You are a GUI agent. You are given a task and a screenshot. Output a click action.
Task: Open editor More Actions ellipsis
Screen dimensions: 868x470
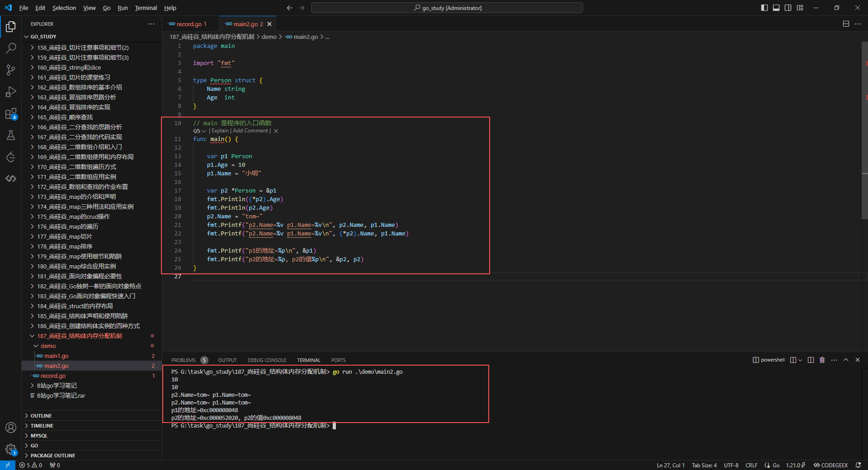coord(858,24)
